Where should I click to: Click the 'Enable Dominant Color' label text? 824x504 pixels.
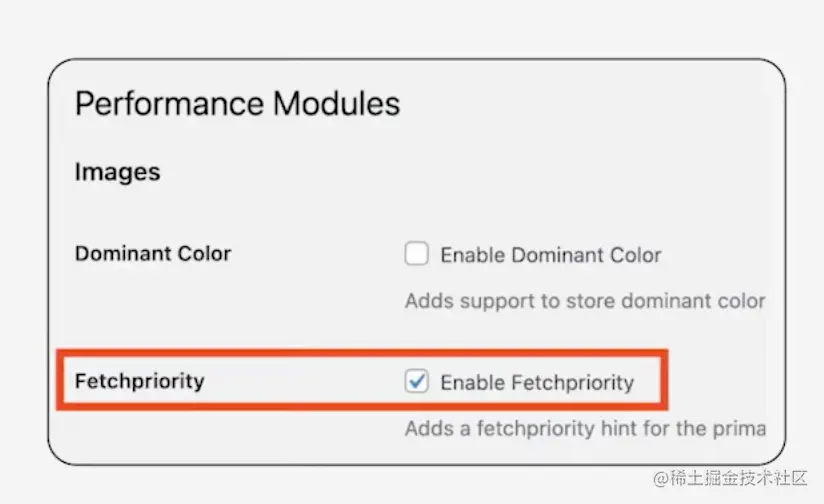click(x=550, y=255)
